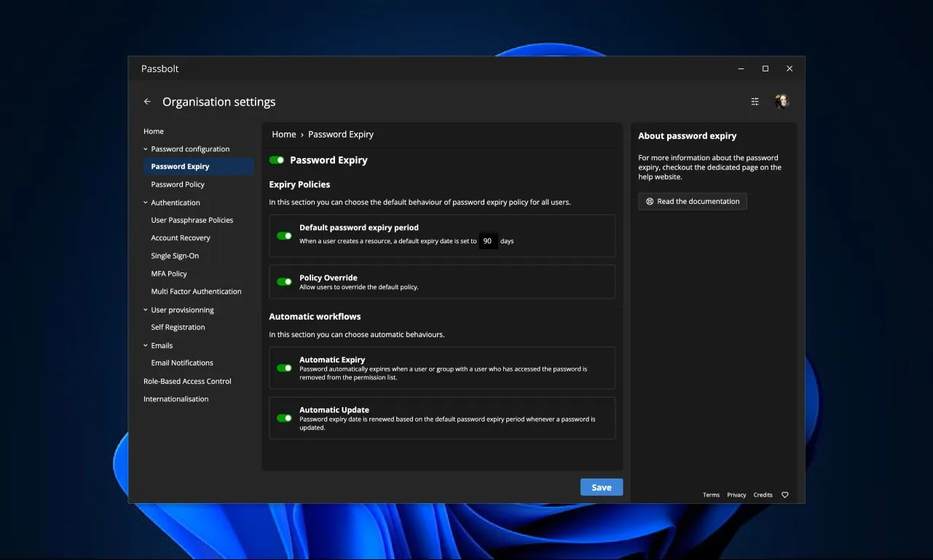Viewport: 933px width, 560px height.
Task: Open Multi Factor Authentication settings
Action: coord(196,292)
